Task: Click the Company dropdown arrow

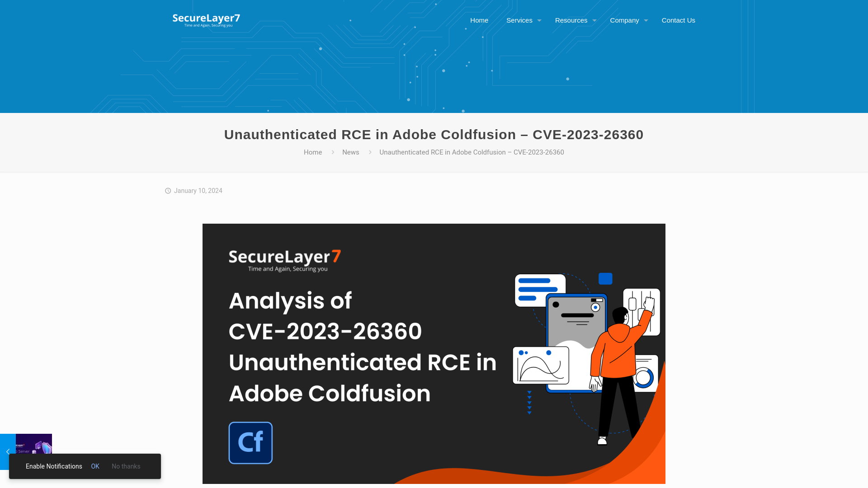Action: pyautogui.click(x=646, y=20)
